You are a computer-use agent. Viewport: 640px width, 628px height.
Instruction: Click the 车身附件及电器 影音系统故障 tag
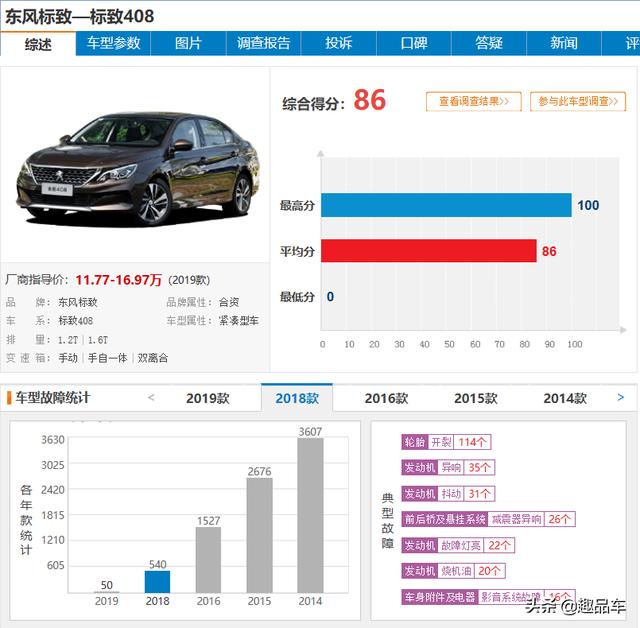(488, 597)
